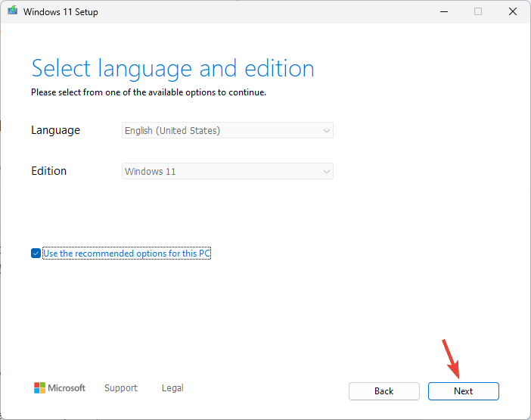Minimize the Windows 11 Setup window
531x420 pixels.
[x=442, y=11]
